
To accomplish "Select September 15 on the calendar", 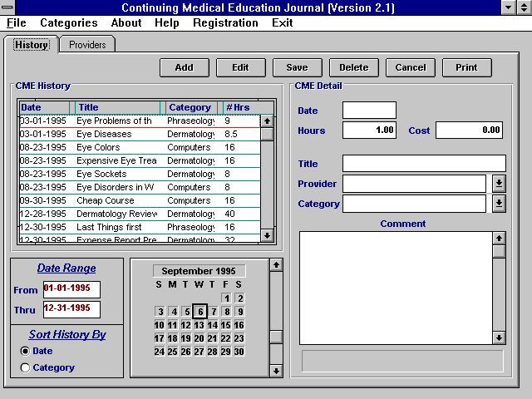I will (225, 325).
